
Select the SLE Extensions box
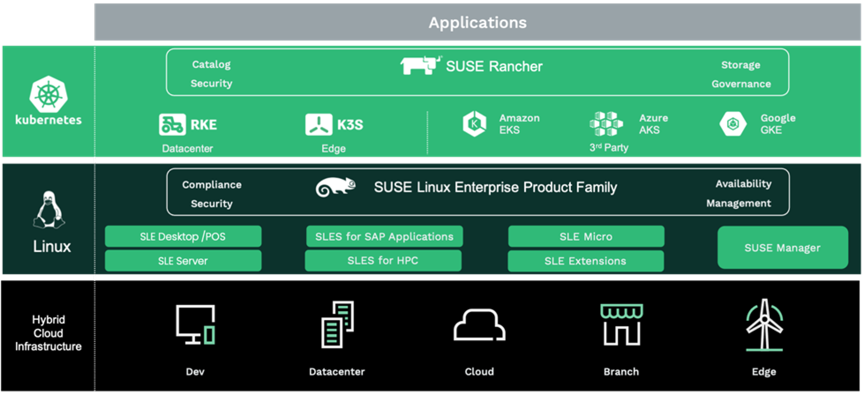pyautogui.click(x=586, y=261)
